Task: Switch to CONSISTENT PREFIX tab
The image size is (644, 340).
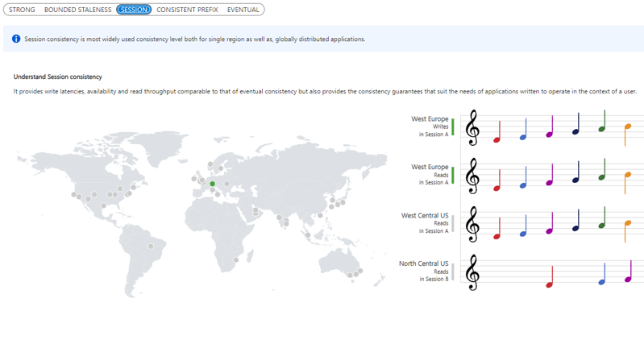Action: (187, 10)
